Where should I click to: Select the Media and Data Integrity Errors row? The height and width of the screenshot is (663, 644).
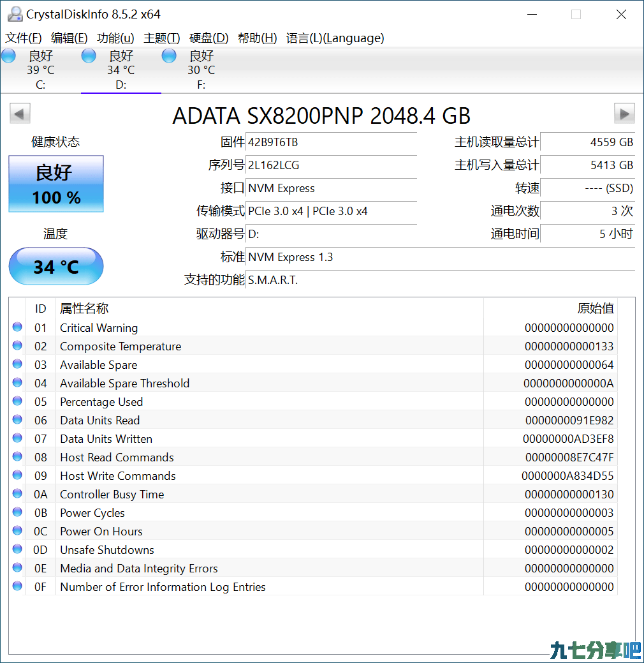(x=313, y=569)
